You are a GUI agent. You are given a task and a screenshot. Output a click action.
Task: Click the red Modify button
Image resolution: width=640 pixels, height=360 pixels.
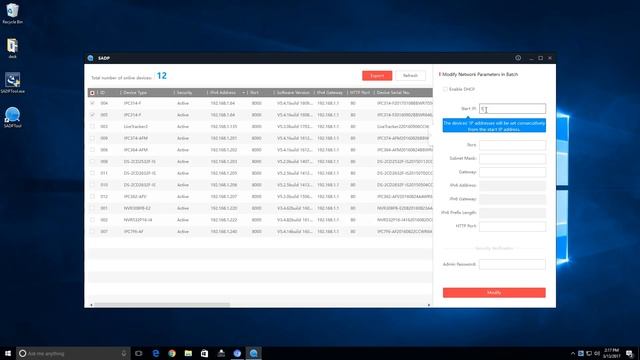(x=494, y=293)
